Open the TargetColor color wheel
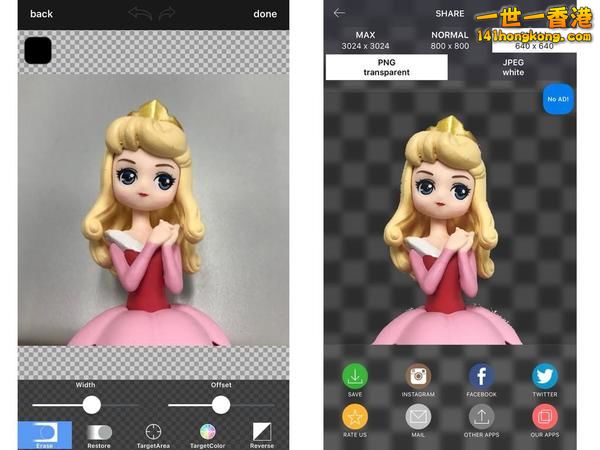Viewport: 600px width, 450px height. point(208,432)
